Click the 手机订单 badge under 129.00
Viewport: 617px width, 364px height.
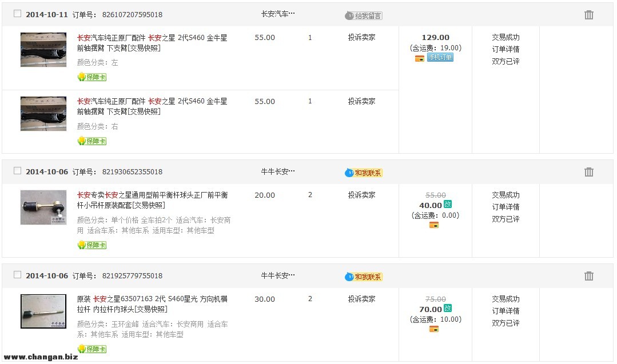click(x=440, y=58)
